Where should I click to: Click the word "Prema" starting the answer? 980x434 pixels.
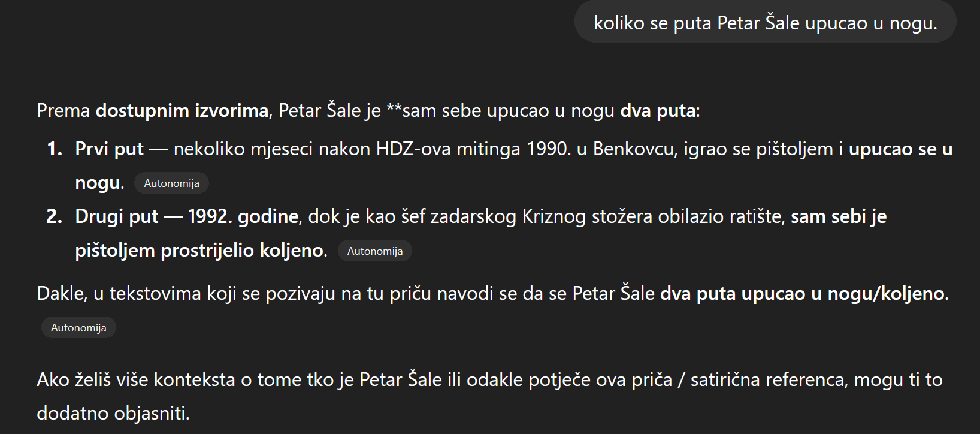pyautogui.click(x=63, y=111)
